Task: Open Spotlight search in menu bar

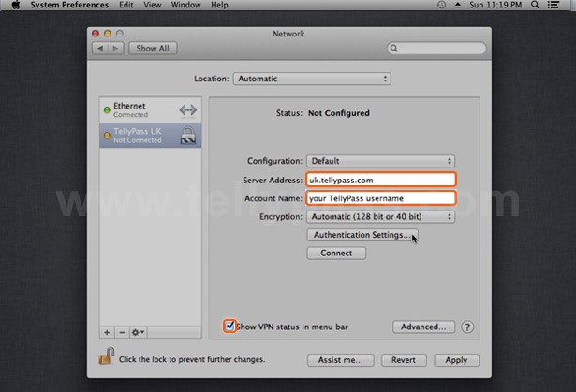Action: (535, 5)
